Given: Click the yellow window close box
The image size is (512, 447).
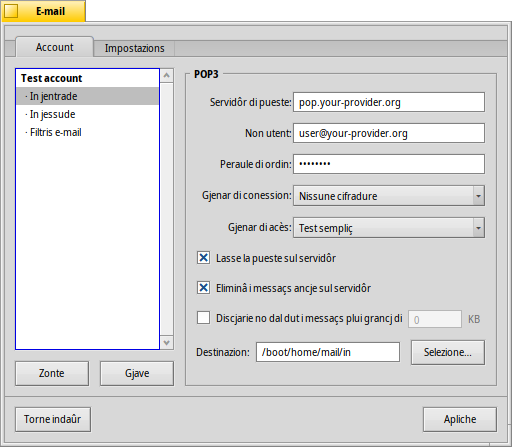Looking at the screenshot, I should (x=11, y=11).
